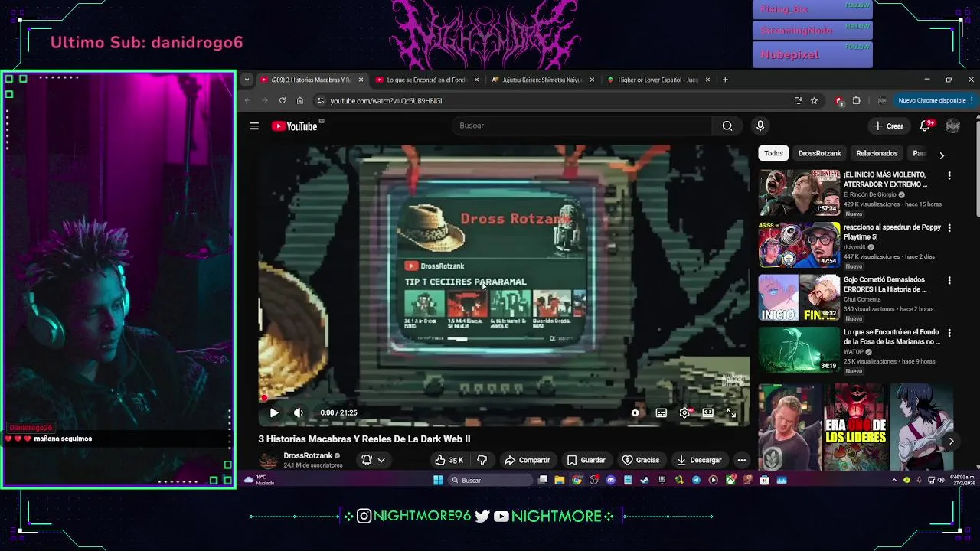Toggle autoplay switch in the player
This screenshot has width=980, height=551.
[636, 412]
